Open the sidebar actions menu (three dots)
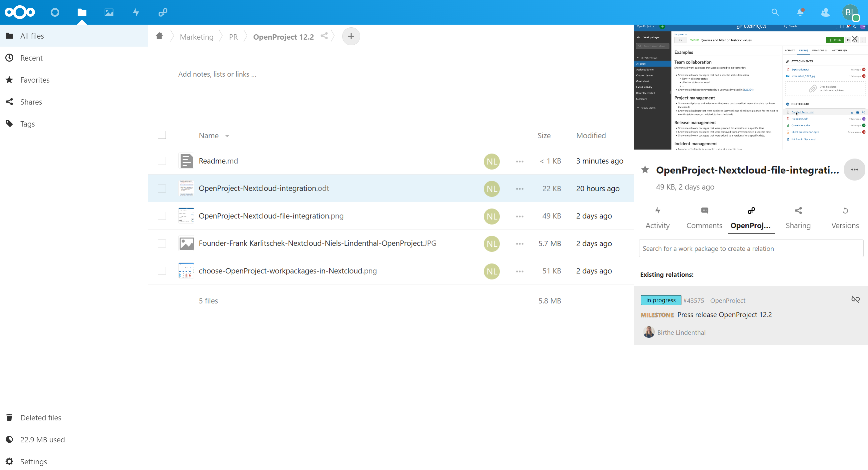This screenshot has width=868, height=470. [x=854, y=170]
